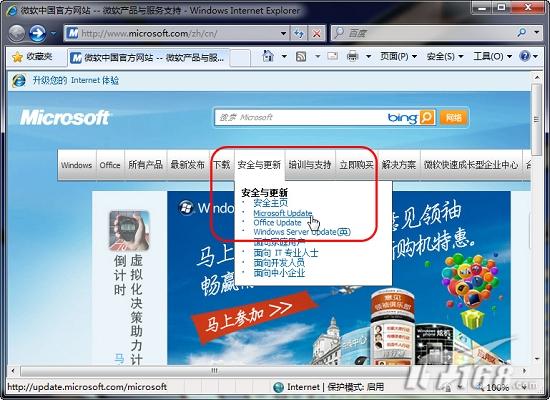Click the Help question mark icon
This screenshot has width=550, height=400.
coord(524,56)
